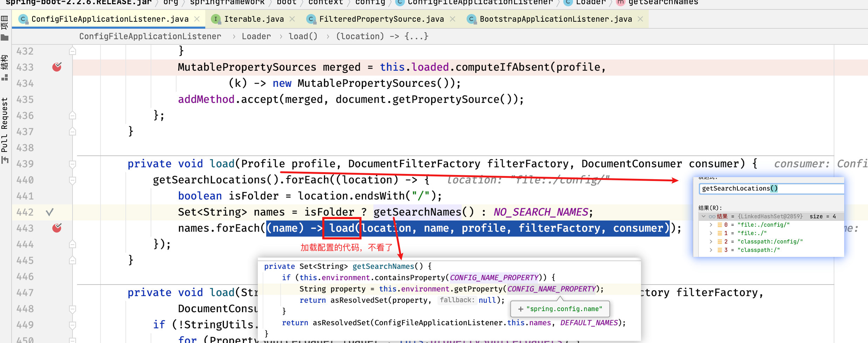Collapse fold marker at line 444
The width and height of the screenshot is (868, 343).
click(73, 244)
